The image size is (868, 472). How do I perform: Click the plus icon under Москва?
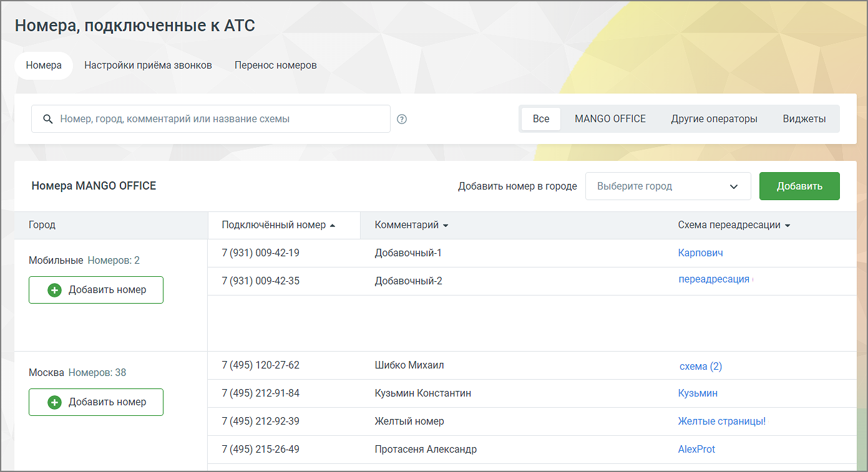(55, 402)
